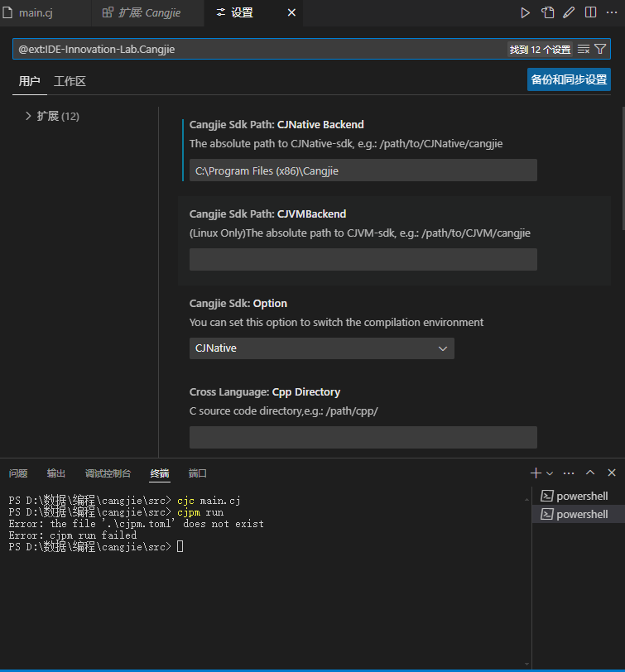Run the Cangjie program with play icon
Viewport: 625px width, 672px height.
point(525,12)
